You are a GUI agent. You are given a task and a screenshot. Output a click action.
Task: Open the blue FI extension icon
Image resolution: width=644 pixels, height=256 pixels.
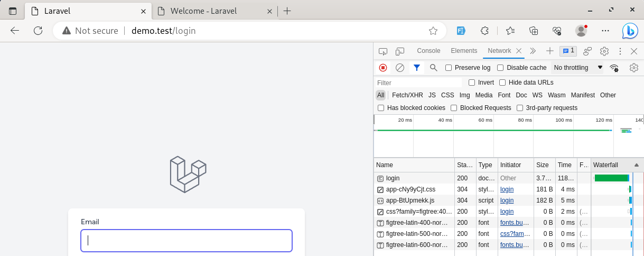(461, 31)
